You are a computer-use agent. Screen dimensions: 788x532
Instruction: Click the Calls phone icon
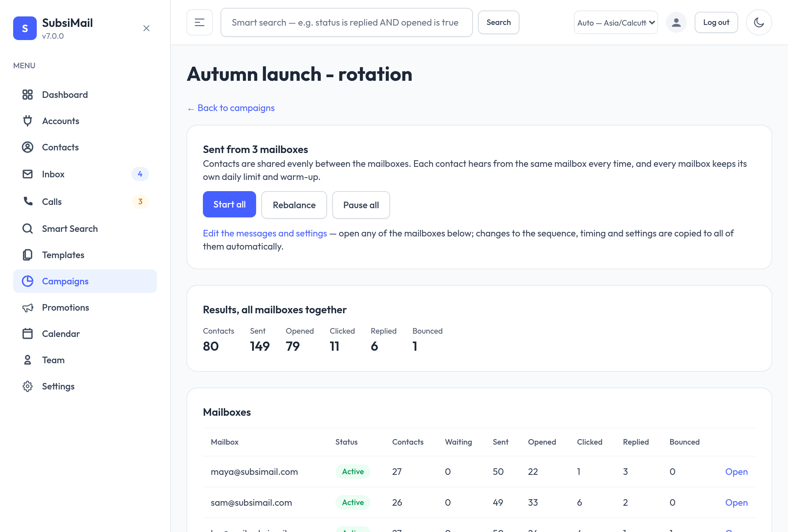[28, 201]
